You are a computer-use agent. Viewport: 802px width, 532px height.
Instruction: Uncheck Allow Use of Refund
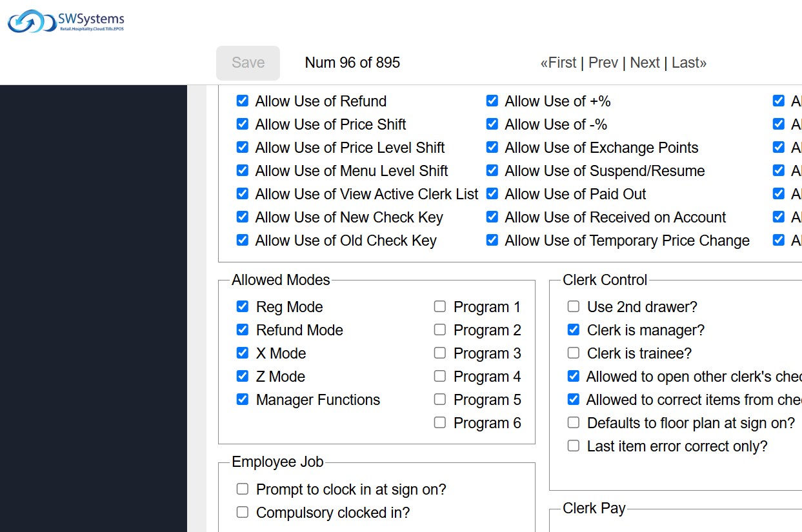(x=243, y=101)
